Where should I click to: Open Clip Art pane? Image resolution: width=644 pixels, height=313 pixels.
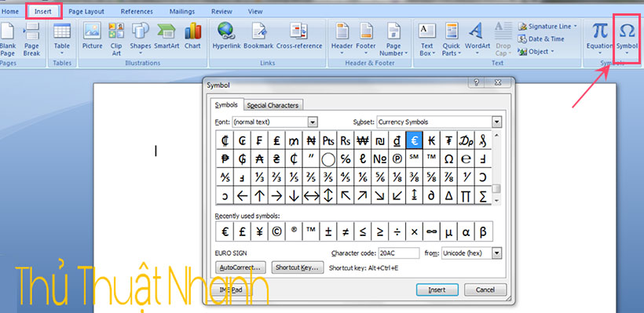(x=116, y=39)
